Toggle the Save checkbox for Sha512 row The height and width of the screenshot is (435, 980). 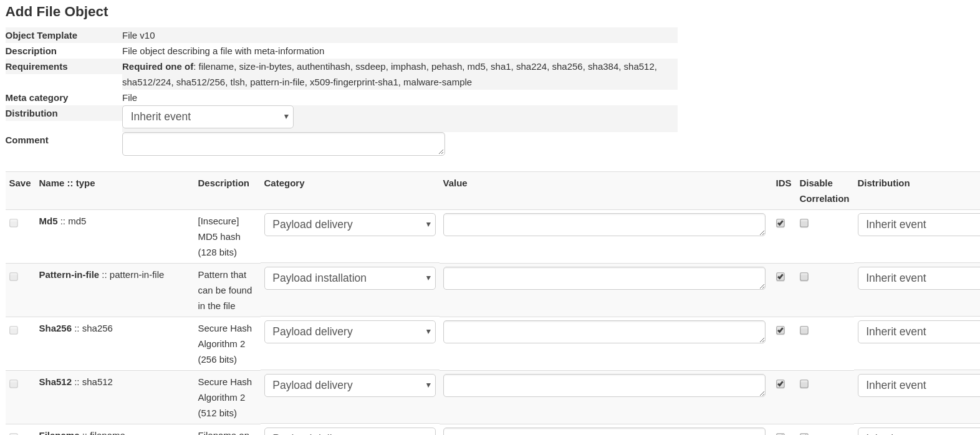(x=14, y=384)
